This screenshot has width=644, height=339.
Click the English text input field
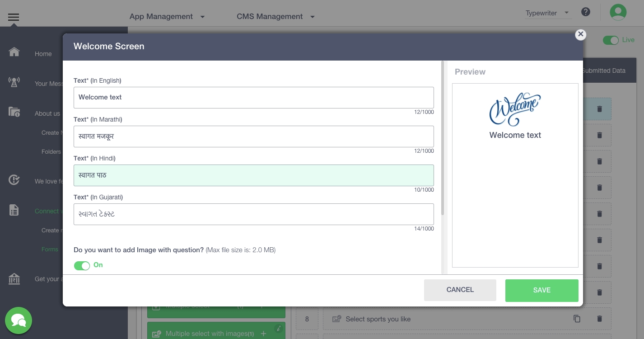(x=253, y=98)
